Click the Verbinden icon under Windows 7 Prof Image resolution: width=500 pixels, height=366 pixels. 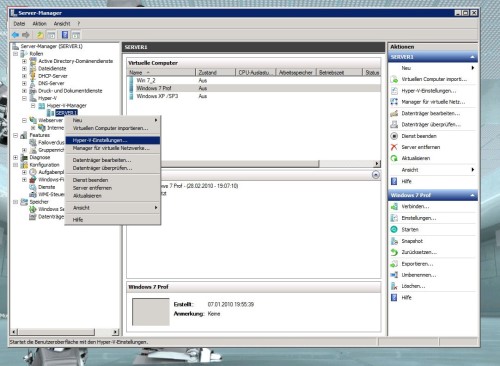394,207
